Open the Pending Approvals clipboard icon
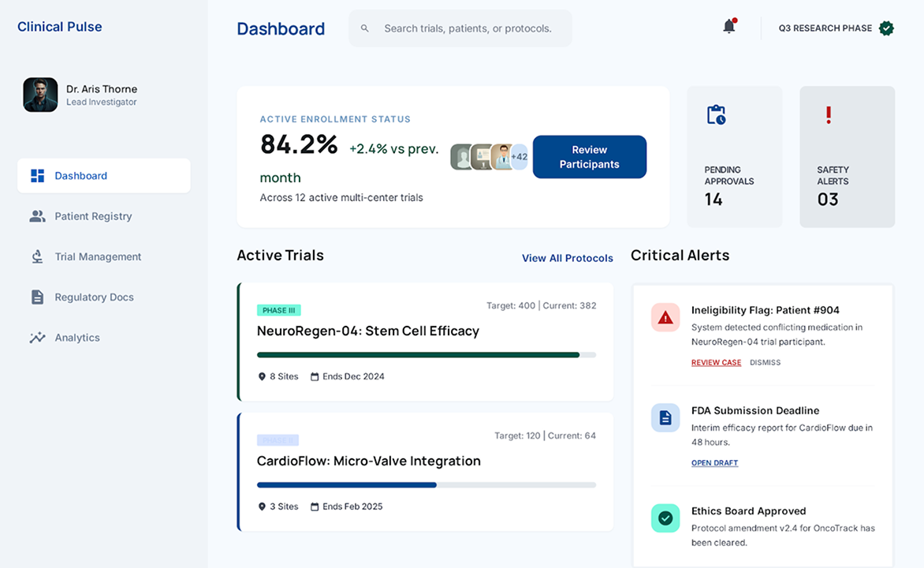924x568 pixels. point(717,114)
